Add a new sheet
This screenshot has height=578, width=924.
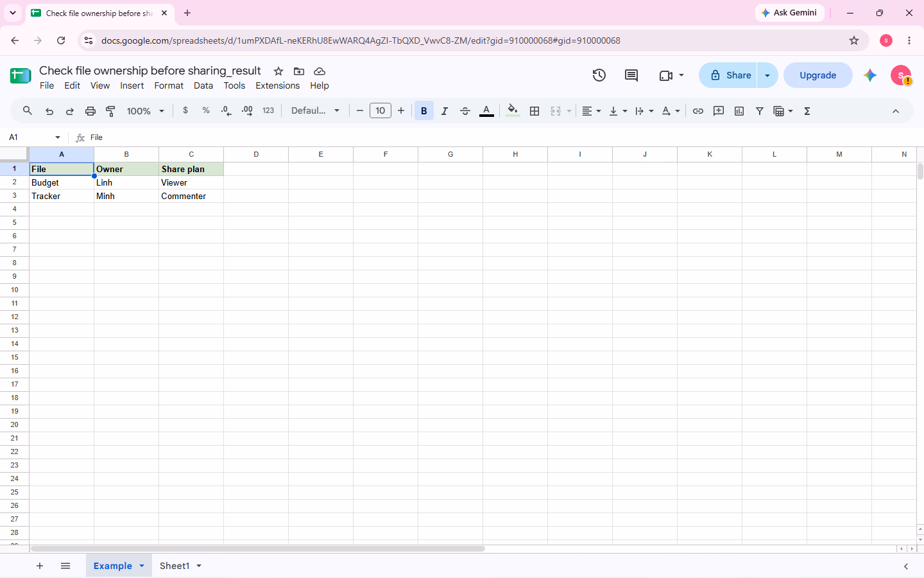40,566
